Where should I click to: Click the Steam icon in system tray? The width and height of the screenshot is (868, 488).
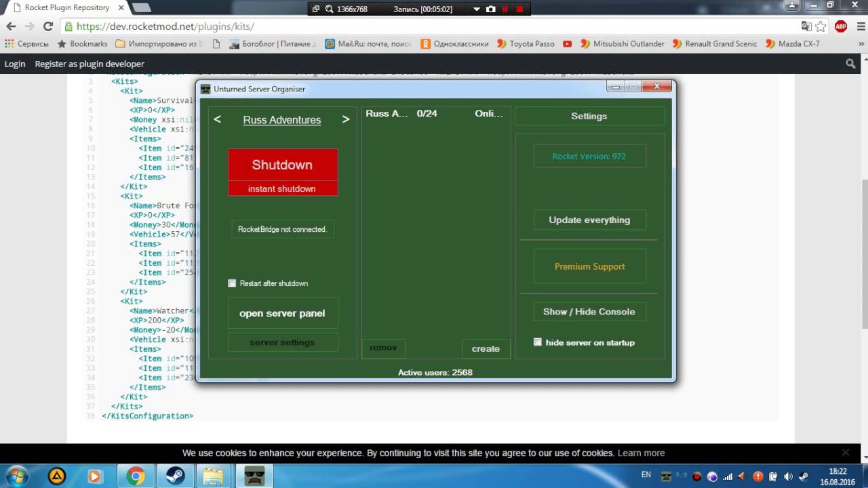click(x=803, y=476)
